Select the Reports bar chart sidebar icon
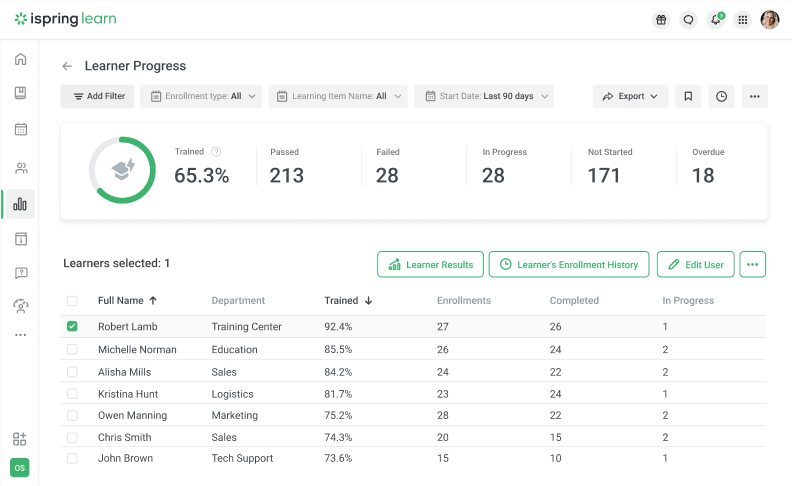 tap(20, 204)
